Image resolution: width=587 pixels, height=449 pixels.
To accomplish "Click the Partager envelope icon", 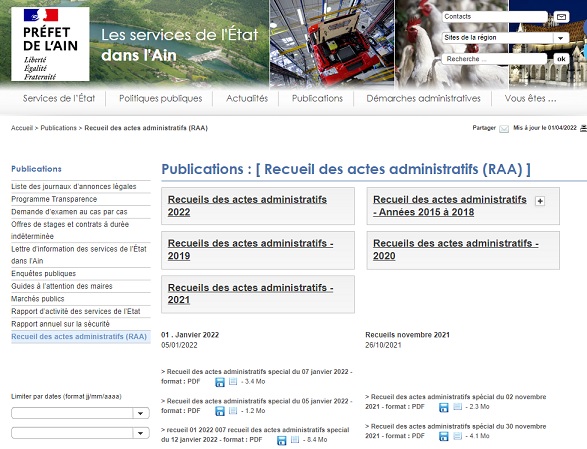I will coord(504,129).
